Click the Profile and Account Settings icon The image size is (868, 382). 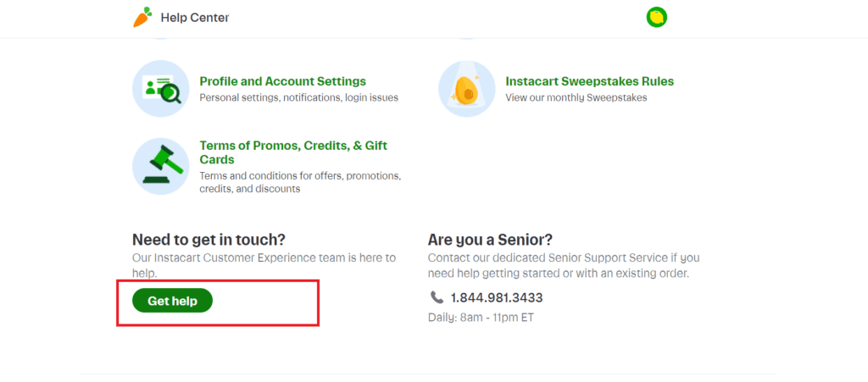point(161,88)
